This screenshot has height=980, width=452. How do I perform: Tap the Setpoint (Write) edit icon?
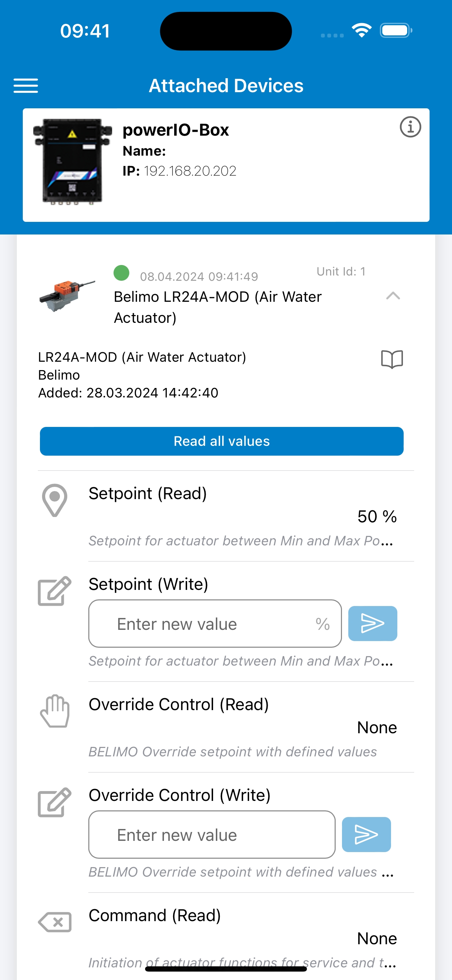tap(54, 591)
